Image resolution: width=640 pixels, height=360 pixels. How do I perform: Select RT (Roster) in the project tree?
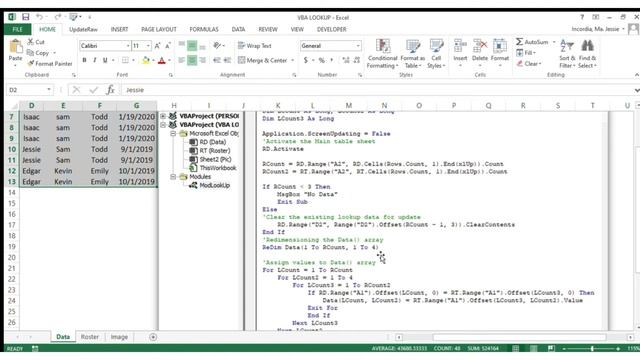(214, 151)
